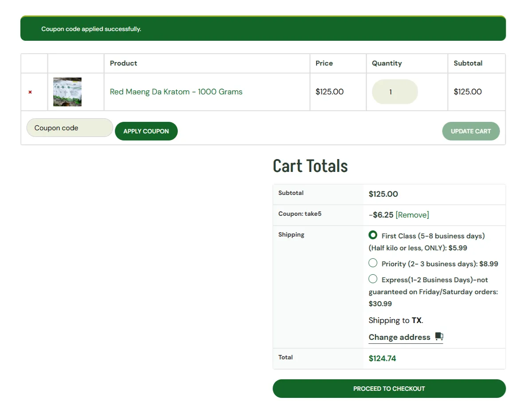Screen dimensions: 532x401
Task: Click the Product column header
Action: [123, 63]
